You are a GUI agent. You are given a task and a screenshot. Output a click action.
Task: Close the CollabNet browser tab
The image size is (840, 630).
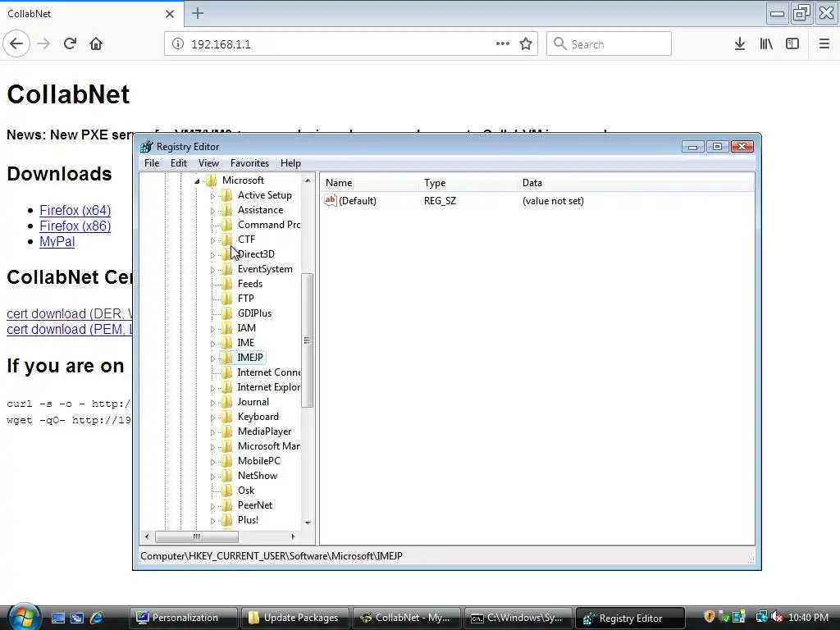pos(169,14)
